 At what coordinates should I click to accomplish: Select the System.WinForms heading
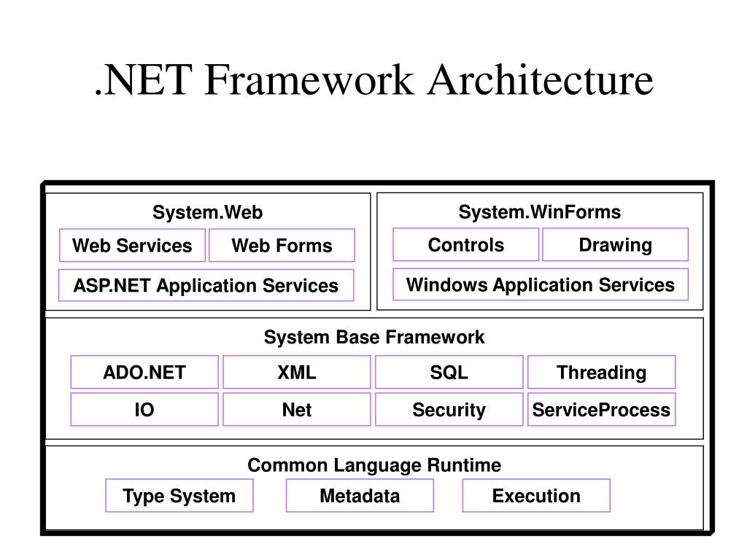(540, 212)
